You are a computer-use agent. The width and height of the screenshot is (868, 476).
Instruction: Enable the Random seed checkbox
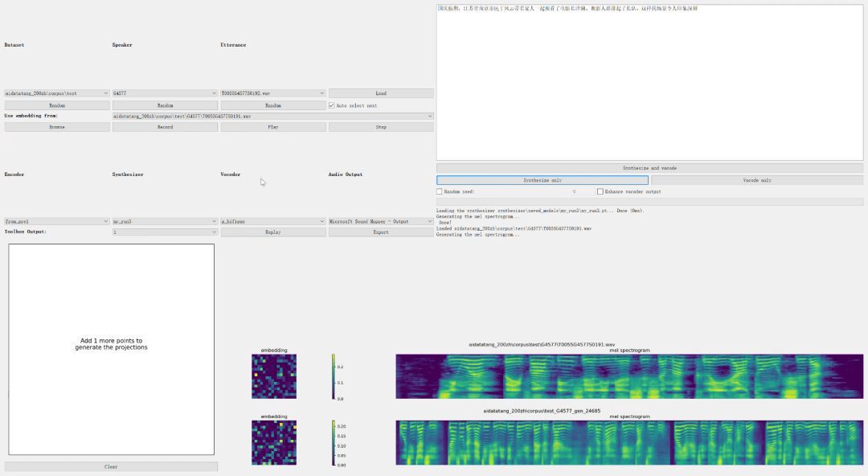[x=440, y=191]
